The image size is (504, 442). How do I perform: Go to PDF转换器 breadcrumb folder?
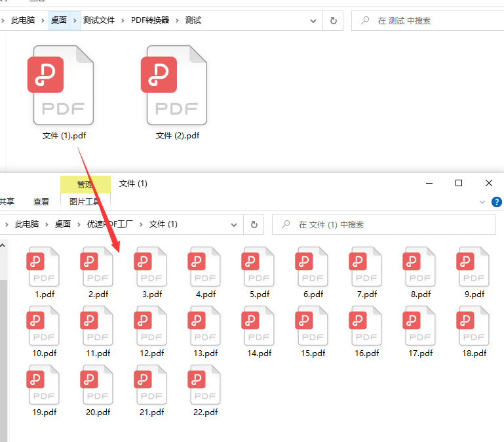[150, 20]
